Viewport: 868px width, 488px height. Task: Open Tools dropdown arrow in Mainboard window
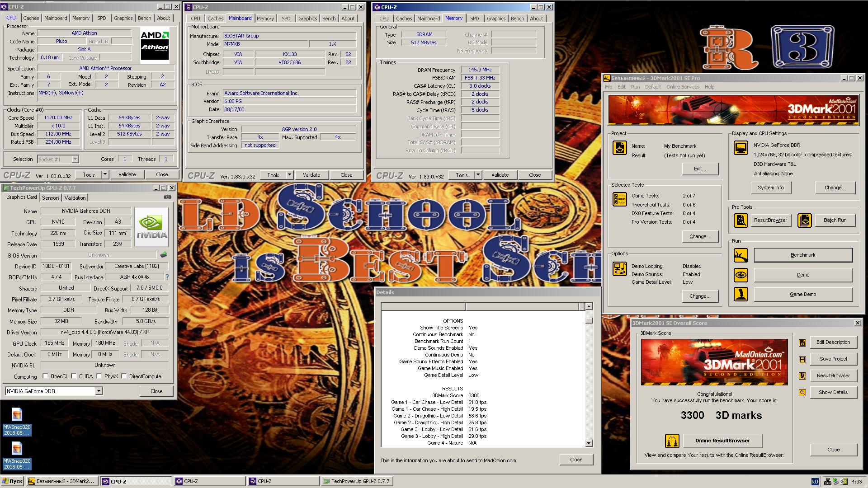289,175
